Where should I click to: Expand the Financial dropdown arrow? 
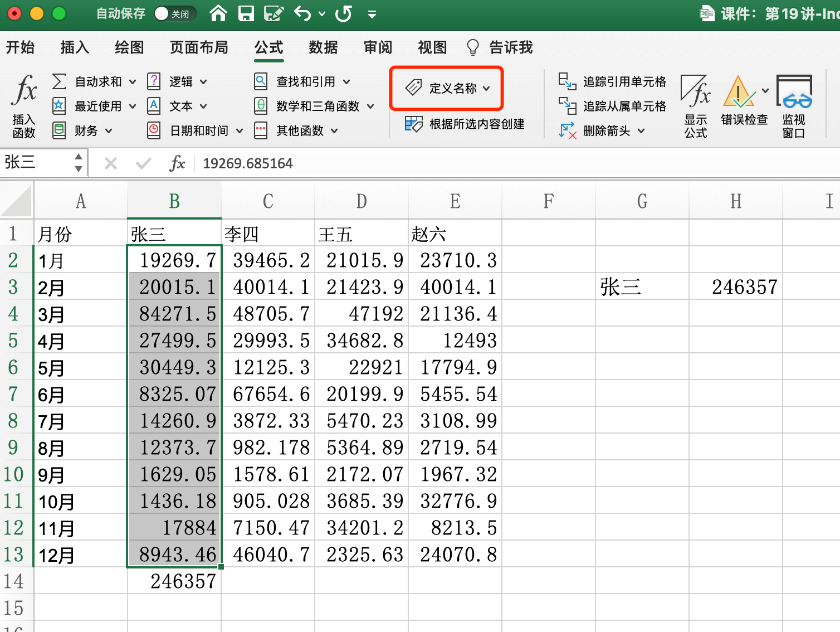[109, 131]
